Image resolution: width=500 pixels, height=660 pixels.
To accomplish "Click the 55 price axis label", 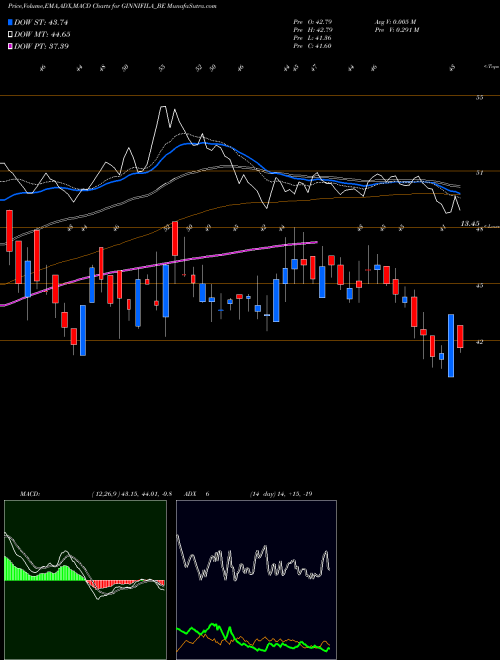I will [x=479, y=98].
